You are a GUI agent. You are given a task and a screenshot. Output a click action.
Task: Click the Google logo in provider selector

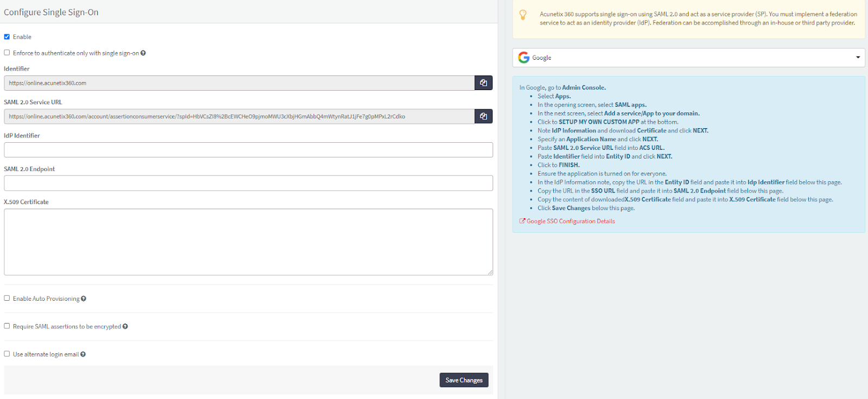tap(524, 58)
